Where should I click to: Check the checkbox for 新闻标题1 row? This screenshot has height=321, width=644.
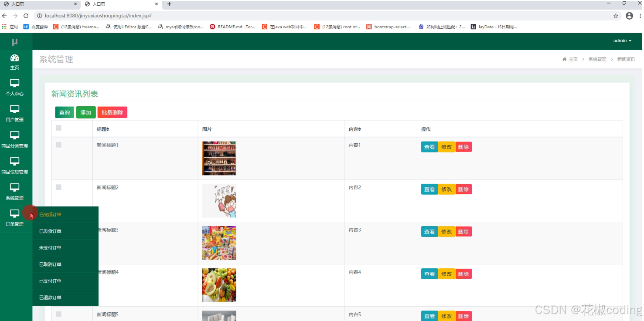pyautogui.click(x=58, y=145)
